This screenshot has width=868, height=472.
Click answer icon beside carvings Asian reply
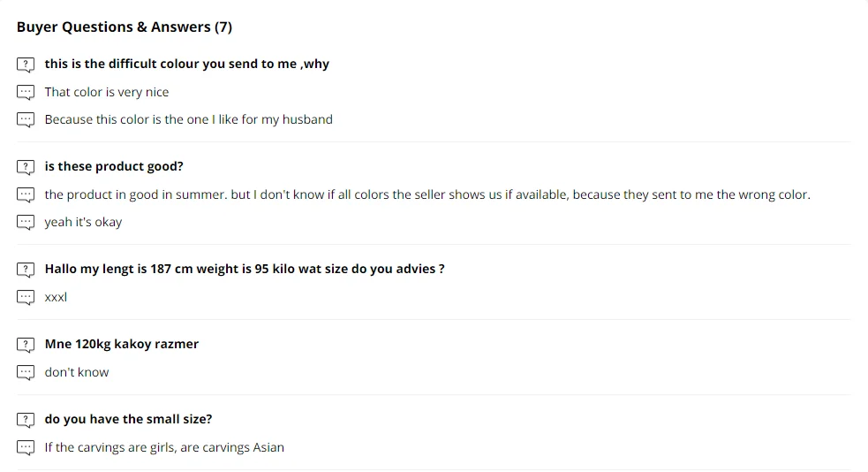[x=26, y=447]
